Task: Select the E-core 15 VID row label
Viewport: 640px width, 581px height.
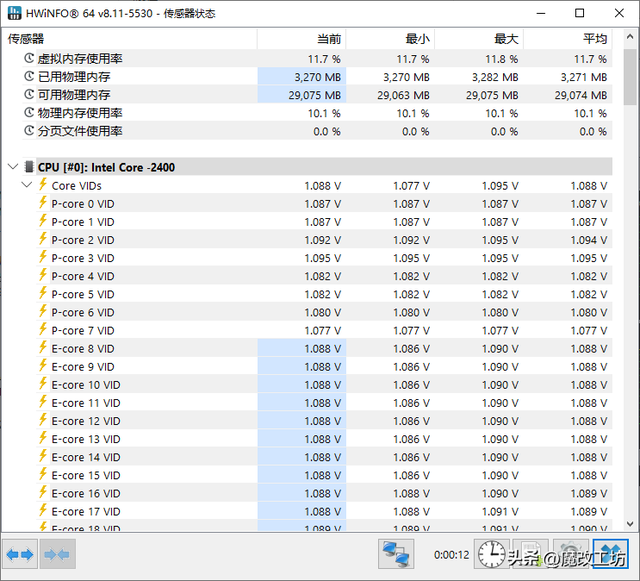Action: click(x=86, y=475)
